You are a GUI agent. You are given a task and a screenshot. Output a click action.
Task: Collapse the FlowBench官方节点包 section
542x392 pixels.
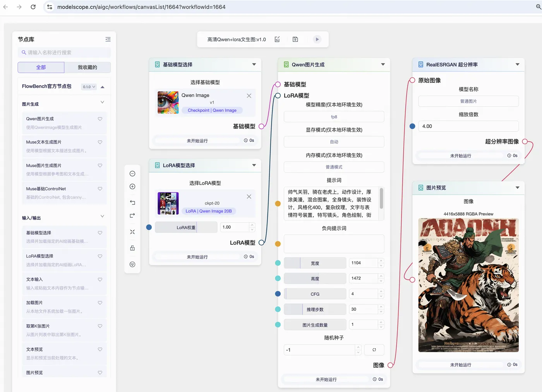pyautogui.click(x=103, y=87)
